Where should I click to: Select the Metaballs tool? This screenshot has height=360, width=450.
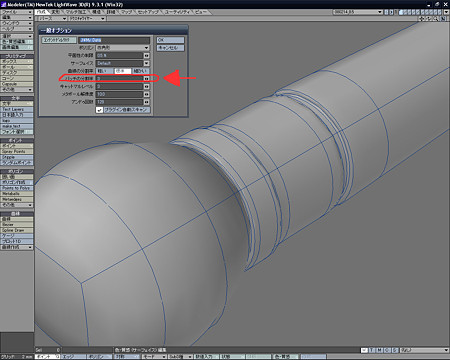pyautogui.click(x=17, y=194)
